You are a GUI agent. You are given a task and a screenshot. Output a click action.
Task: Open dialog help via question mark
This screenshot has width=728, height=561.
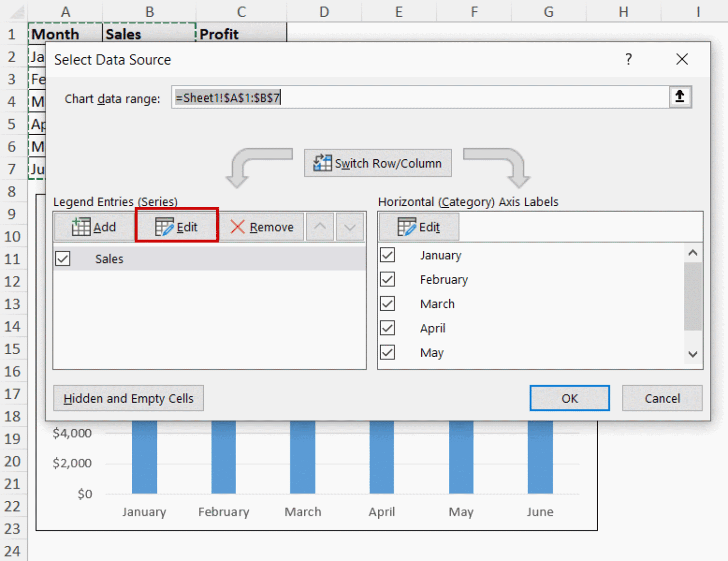(x=628, y=59)
